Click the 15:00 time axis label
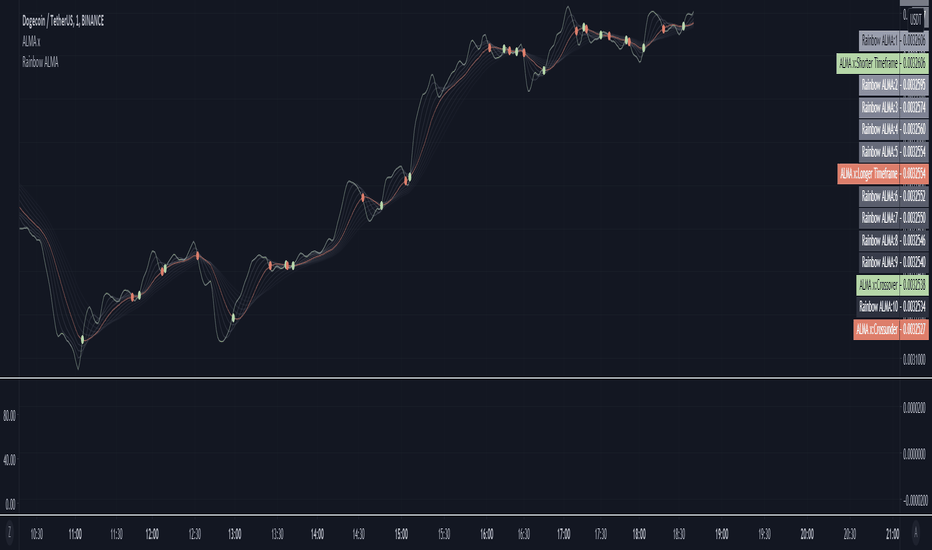The height and width of the screenshot is (550, 932). point(401,535)
